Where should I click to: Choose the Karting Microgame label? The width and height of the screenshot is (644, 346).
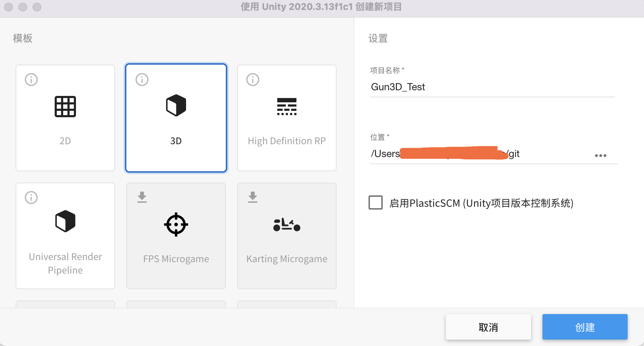coord(287,259)
